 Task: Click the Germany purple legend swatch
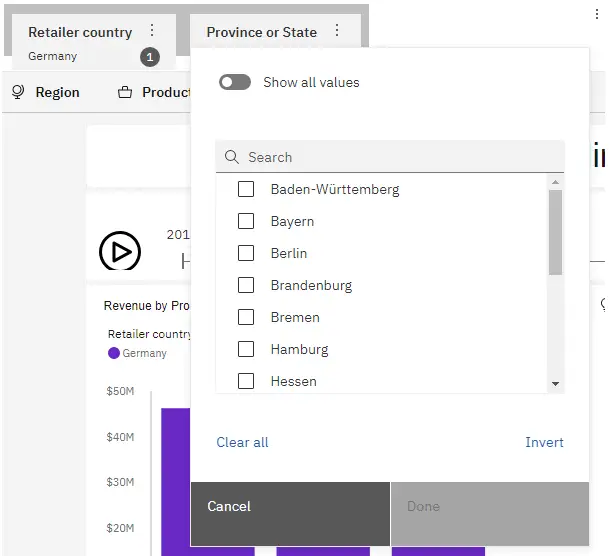point(114,353)
